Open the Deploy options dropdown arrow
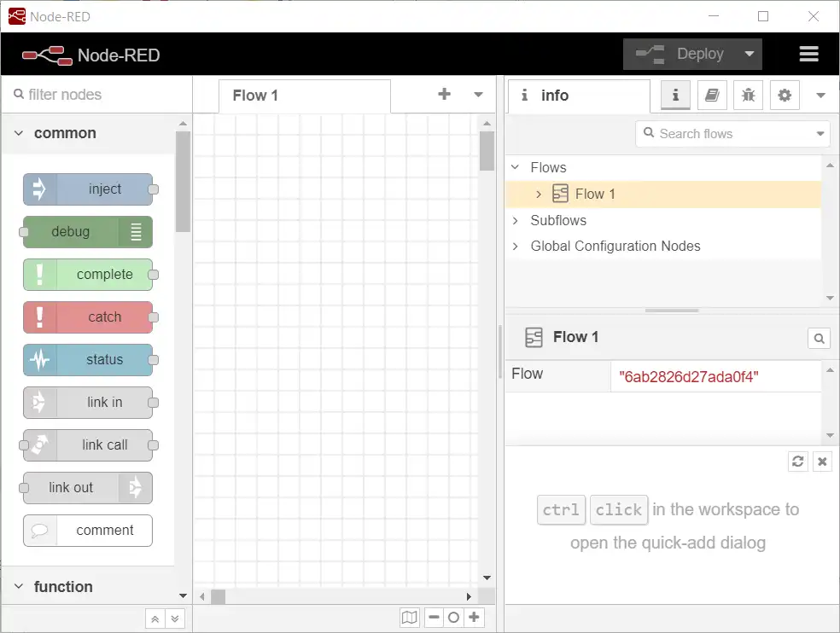Screen dimensions: 840x633 pyautogui.click(x=750, y=54)
